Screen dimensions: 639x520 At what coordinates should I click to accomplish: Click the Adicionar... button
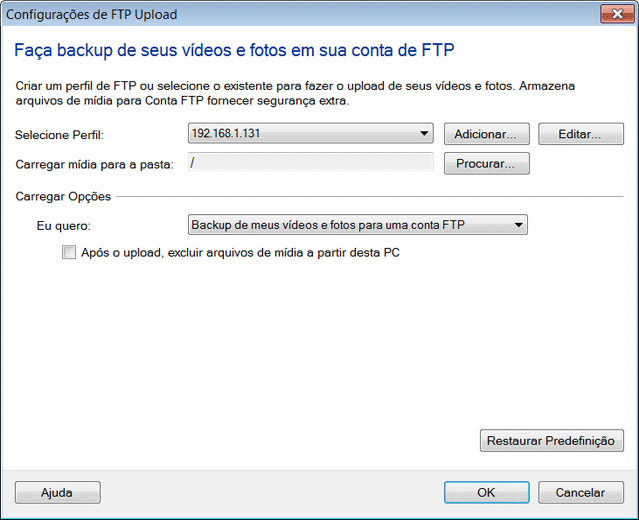[485, 134]
